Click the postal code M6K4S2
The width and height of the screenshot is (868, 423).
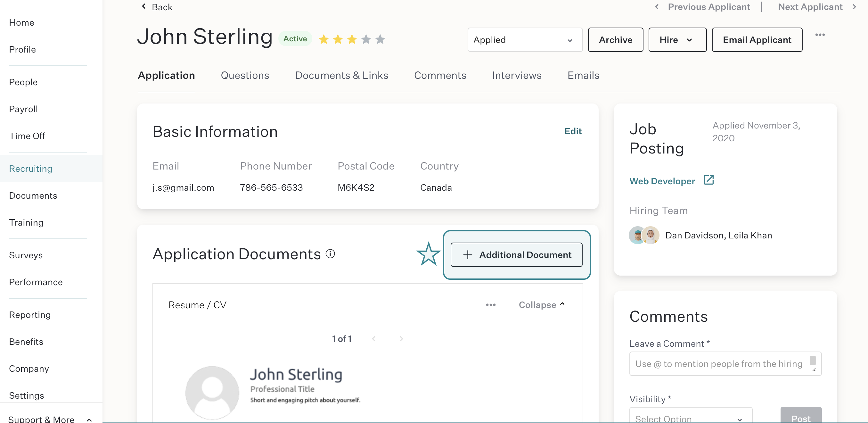pyautogui.click(x=356, y=188)
